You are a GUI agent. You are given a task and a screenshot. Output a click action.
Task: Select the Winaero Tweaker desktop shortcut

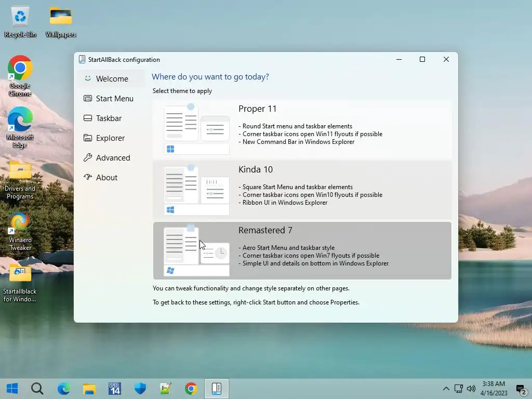[20, 232]
